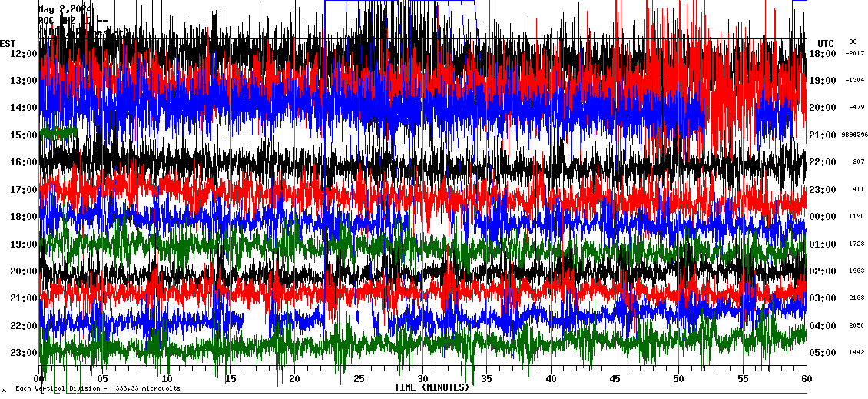Click the 12:00 EST row label

pos(24,53)
